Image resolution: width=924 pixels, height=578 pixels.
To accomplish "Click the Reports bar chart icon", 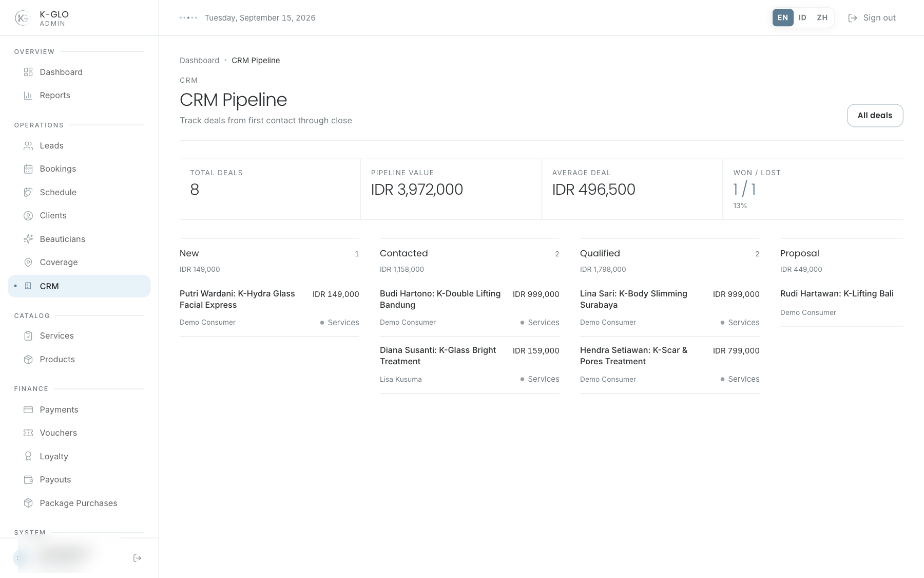I will [x=28, y=96].
